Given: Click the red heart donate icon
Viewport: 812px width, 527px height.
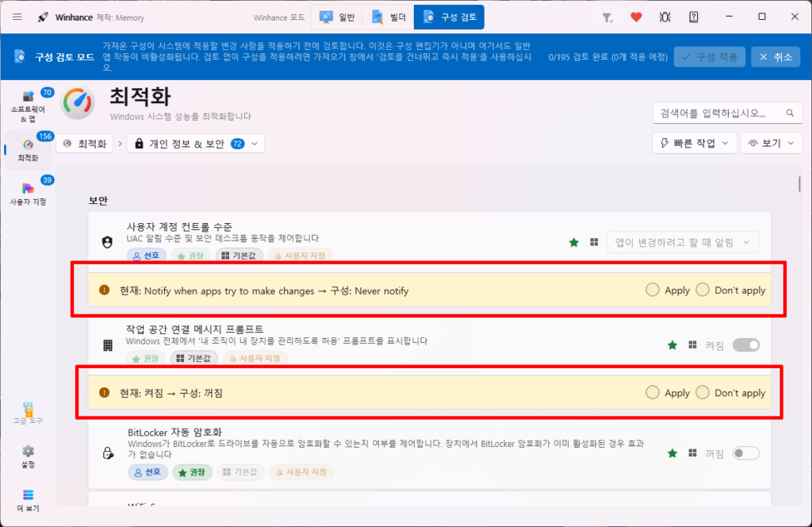Looking at the screenshot, I should tap(637, 17).
